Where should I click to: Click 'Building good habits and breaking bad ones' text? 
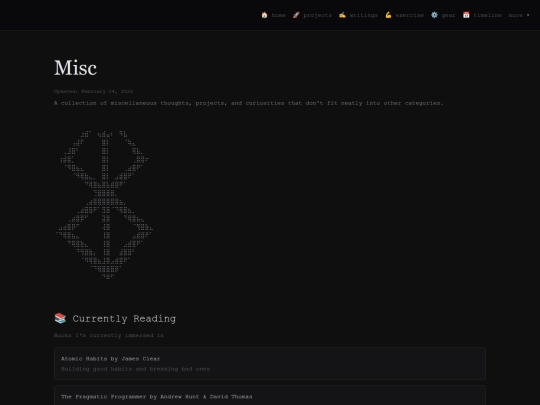(135, 369)
